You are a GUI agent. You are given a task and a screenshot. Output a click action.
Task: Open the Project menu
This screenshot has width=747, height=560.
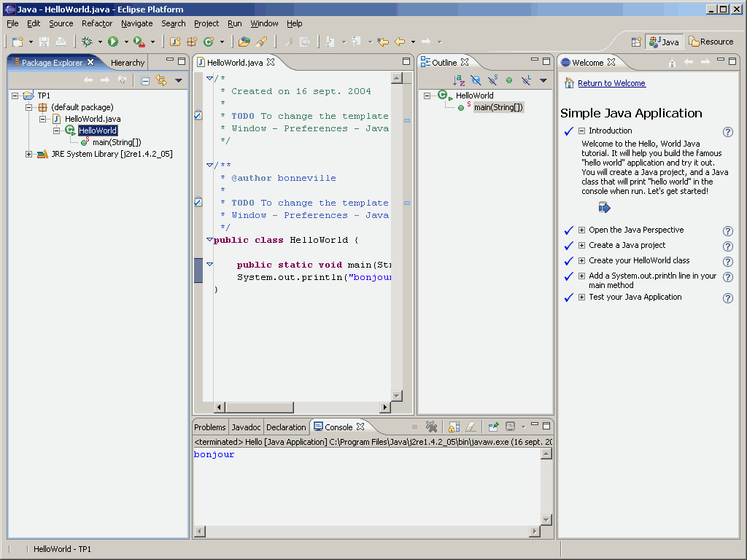pyautogui.click(x=206, y=23)
